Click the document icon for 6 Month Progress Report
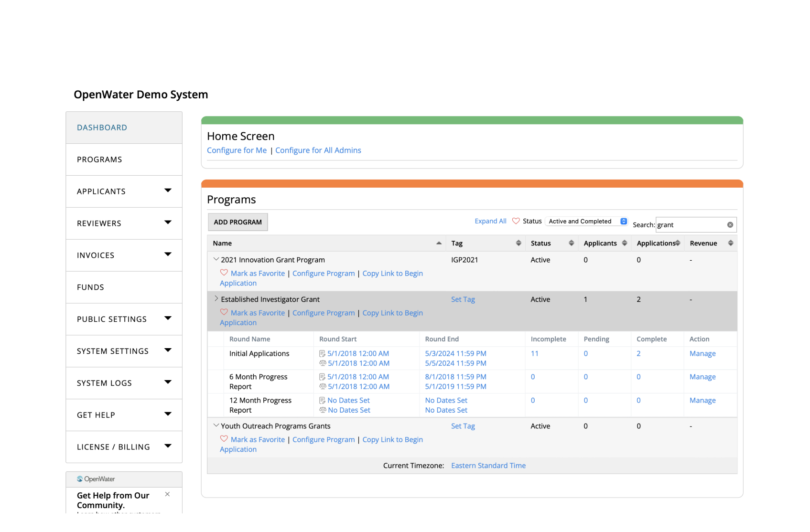Image resolution: width=810 pixels, height=532 pixels. tap(323, 377)
